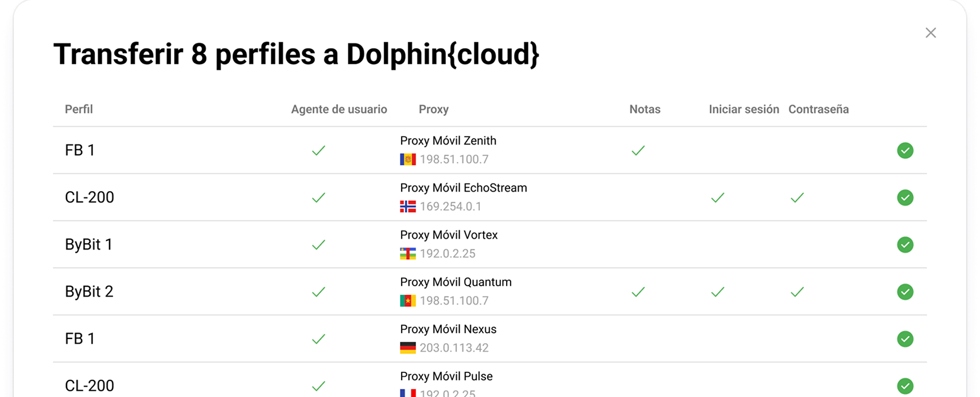Click the Andorra flag for Proxy Móvil Zenith
Viewport: 980px width, 397px height.
pos(408,159)
